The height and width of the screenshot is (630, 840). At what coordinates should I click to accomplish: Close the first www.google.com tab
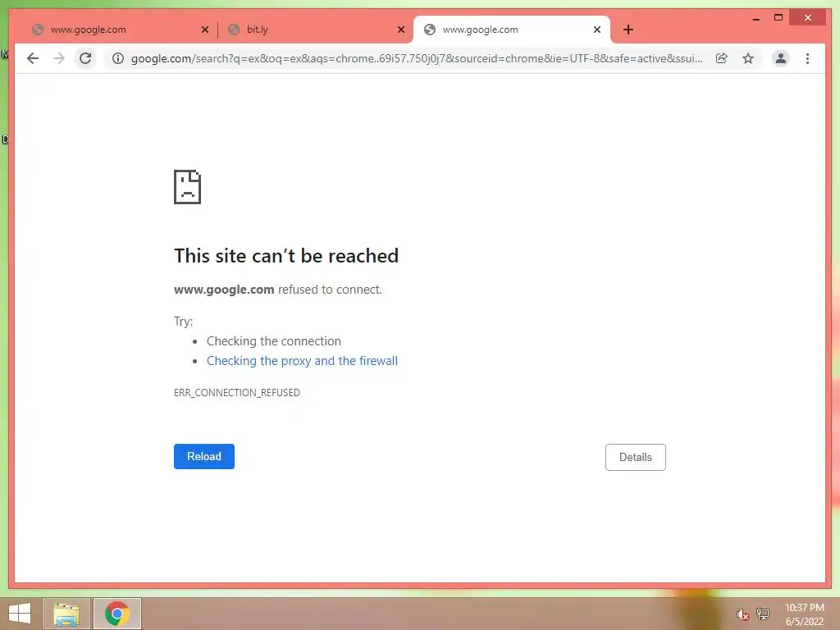tap(204, 30)
